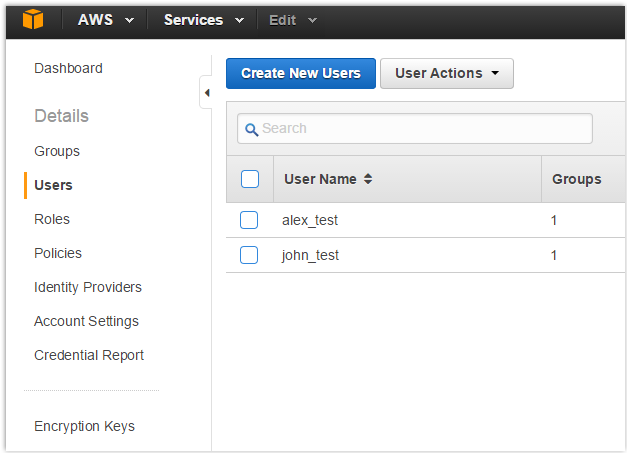Check the box for alex_test
The height and width of the screenshot is (453, 627).
click(x=249, y=220)
